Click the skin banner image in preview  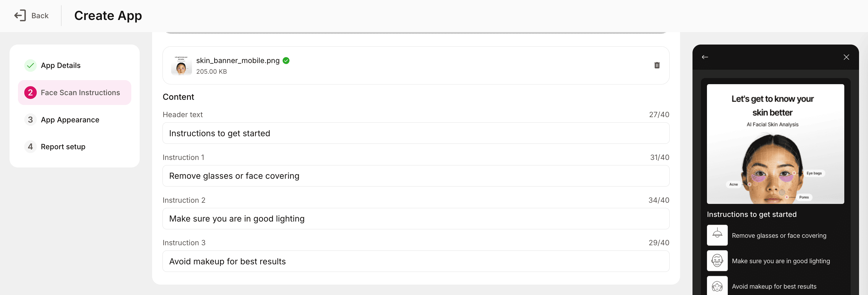[775, 144]
